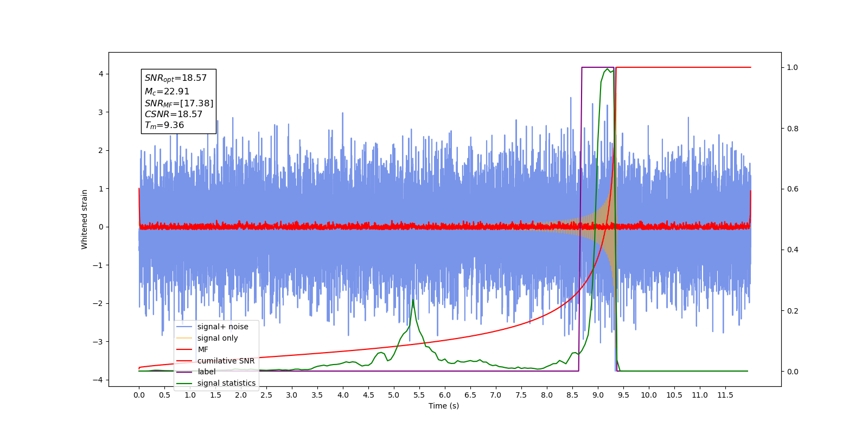Click the x-axis tick label 5.5
This screenshot has height=434, width=868.
(x=419, y=395)
